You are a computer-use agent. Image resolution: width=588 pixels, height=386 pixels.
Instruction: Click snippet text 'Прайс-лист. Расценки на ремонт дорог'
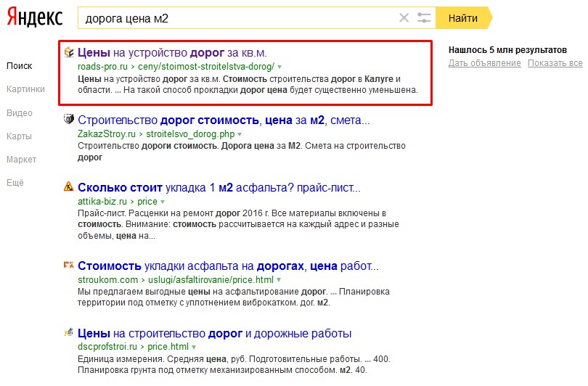click(159, 213)
